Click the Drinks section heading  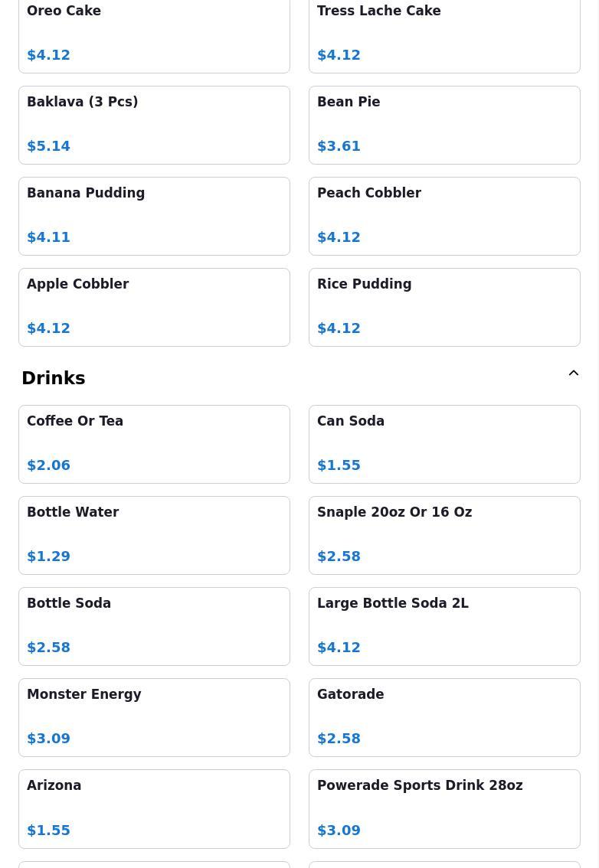click(54, 378)
